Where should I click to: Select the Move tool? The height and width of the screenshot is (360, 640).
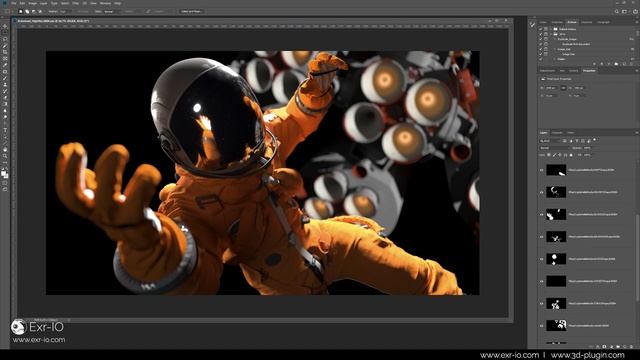click(x=5, y=26)
